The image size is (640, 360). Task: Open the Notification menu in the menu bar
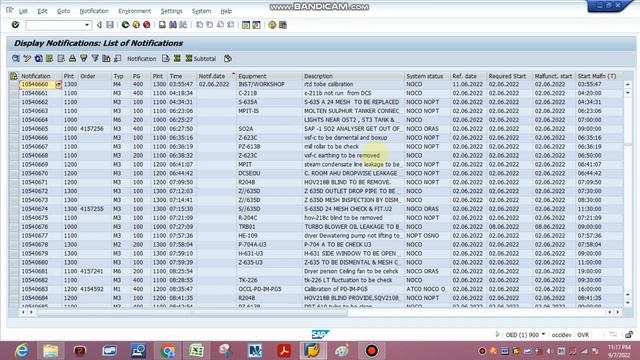[x=94, y=11]
